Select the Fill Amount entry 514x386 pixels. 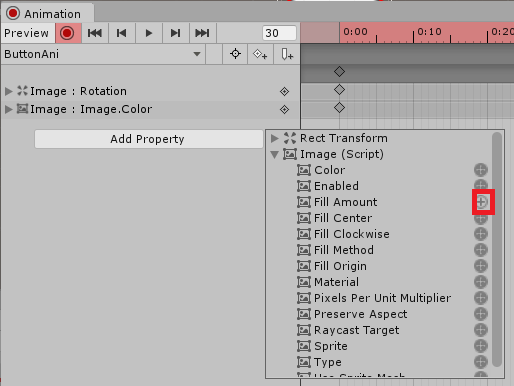click(346, 202)
